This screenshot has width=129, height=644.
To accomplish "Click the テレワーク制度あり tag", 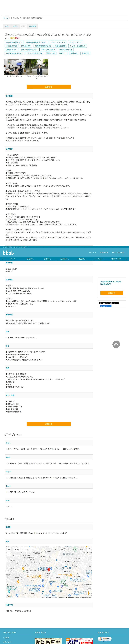I will click(x=78, y=46).
